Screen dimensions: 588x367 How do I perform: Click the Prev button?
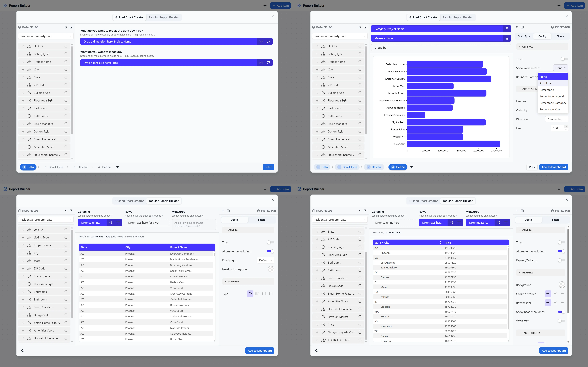click(532, 167)
